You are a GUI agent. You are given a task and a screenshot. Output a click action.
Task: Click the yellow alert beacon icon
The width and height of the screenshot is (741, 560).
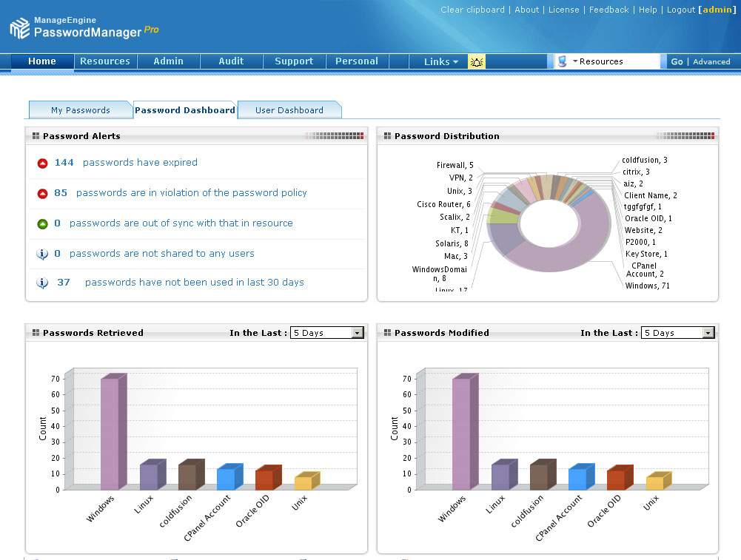(x=477, y=62)
